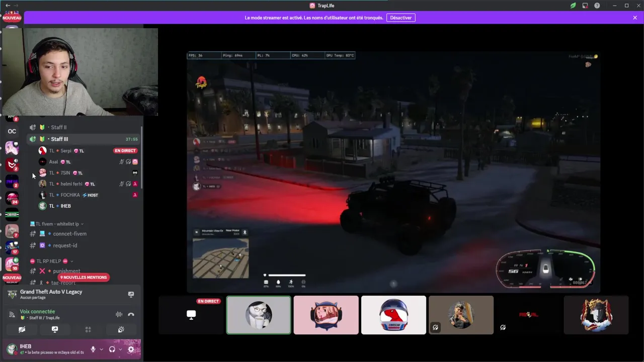Click the 9 nouvelles mentions pill
Image resolution: width=644 pixels, height=362 pixels.
(84, 278)
